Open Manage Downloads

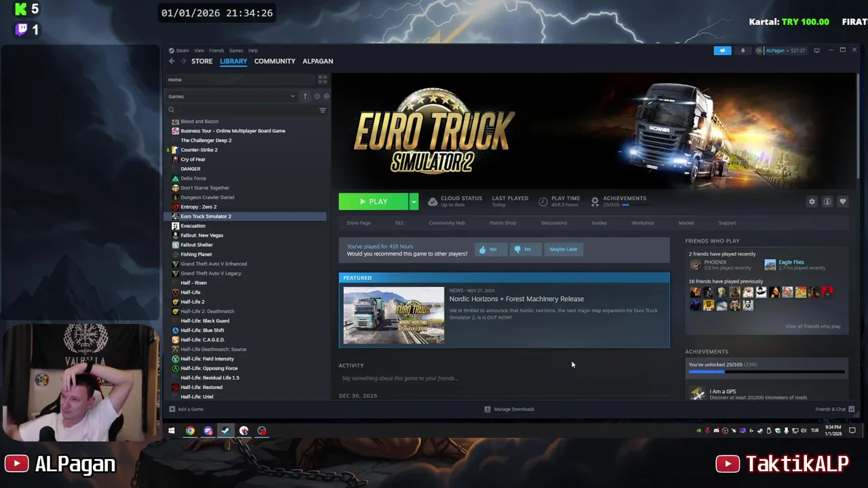coord(509,409)
